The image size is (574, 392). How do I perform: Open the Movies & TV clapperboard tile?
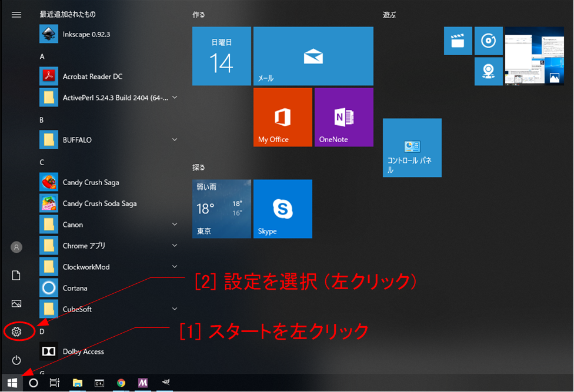[x=458, y=41]
